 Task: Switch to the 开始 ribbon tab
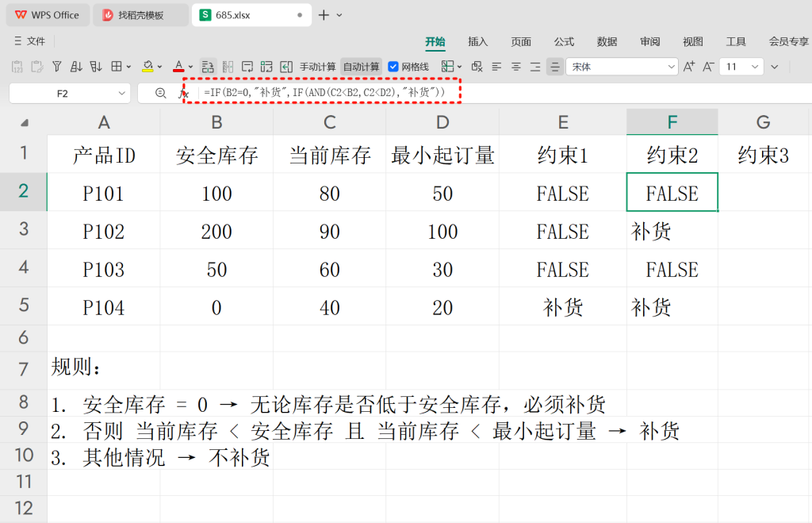coord(435,41)
